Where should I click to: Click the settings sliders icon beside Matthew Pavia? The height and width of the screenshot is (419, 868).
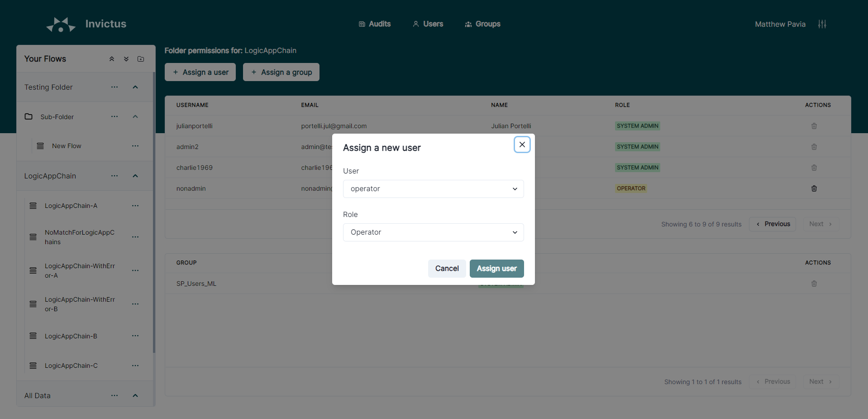click(822, 24)
